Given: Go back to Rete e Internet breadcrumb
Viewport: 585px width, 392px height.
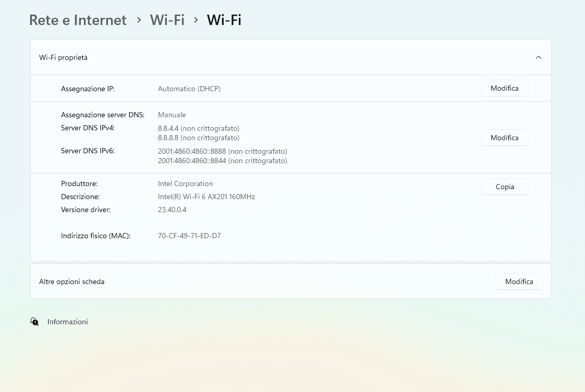Looking at the screenshot, I should pos(78,20).
